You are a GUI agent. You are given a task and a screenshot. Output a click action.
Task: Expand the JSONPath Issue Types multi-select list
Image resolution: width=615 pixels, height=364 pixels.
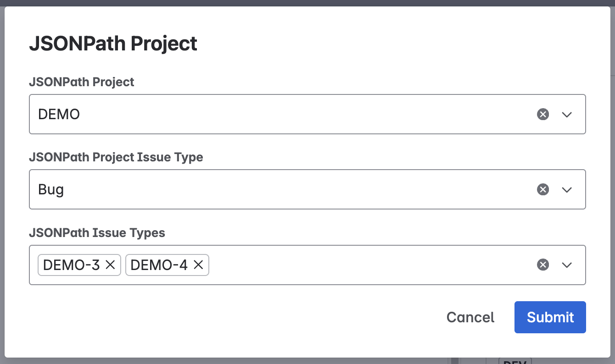tap(567, 265)
